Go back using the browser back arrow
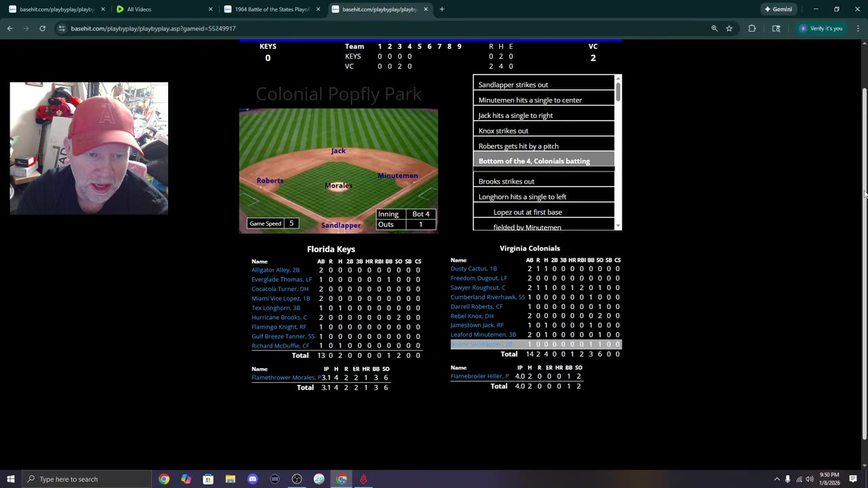This screenshot has height=488, width=868. 10,28
